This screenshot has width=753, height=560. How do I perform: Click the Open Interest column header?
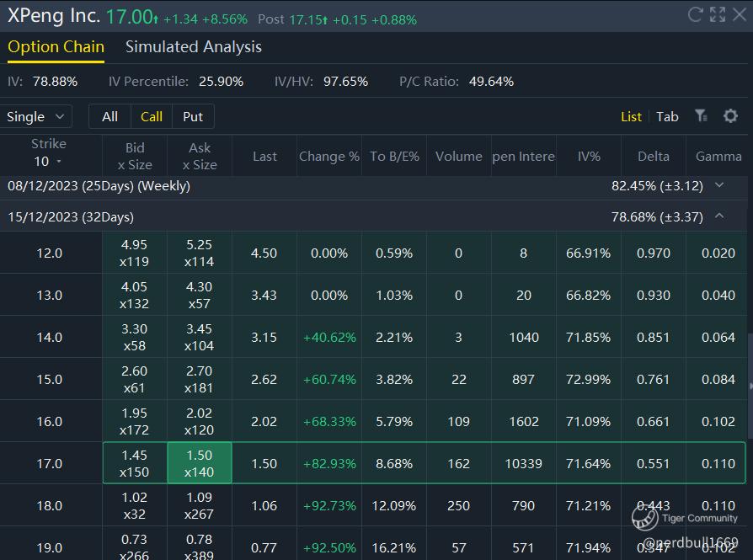click(523, 156)
